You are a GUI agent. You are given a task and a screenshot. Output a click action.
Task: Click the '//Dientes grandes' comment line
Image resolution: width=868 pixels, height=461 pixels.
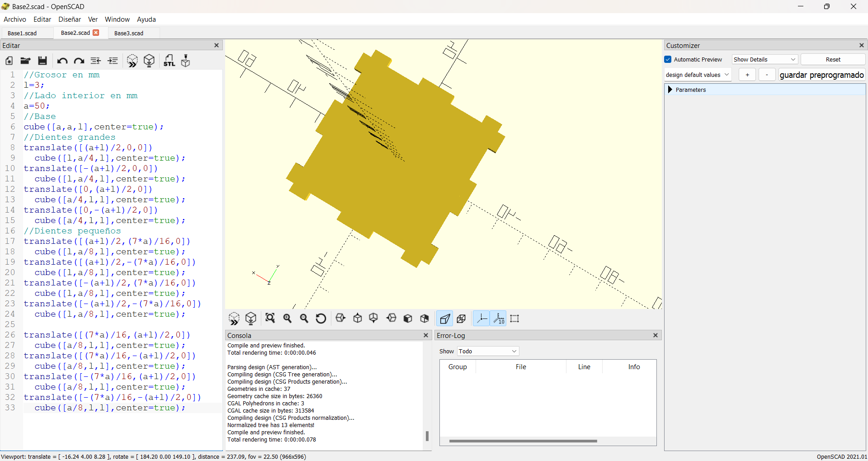tap(70, 137)
